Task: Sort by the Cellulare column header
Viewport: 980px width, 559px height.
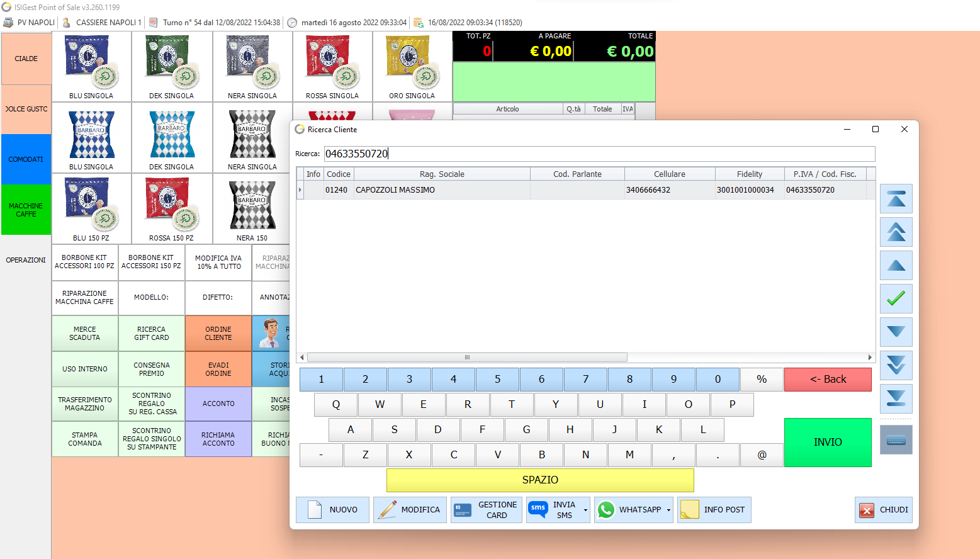Action: 670,174
